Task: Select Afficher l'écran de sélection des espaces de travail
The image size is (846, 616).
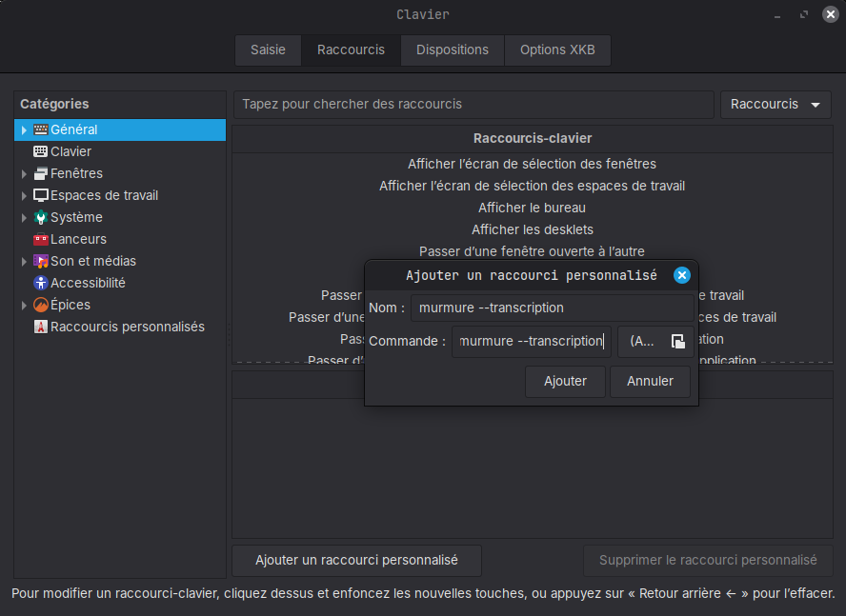Action: pyautogui.click(x=532, y=186)
